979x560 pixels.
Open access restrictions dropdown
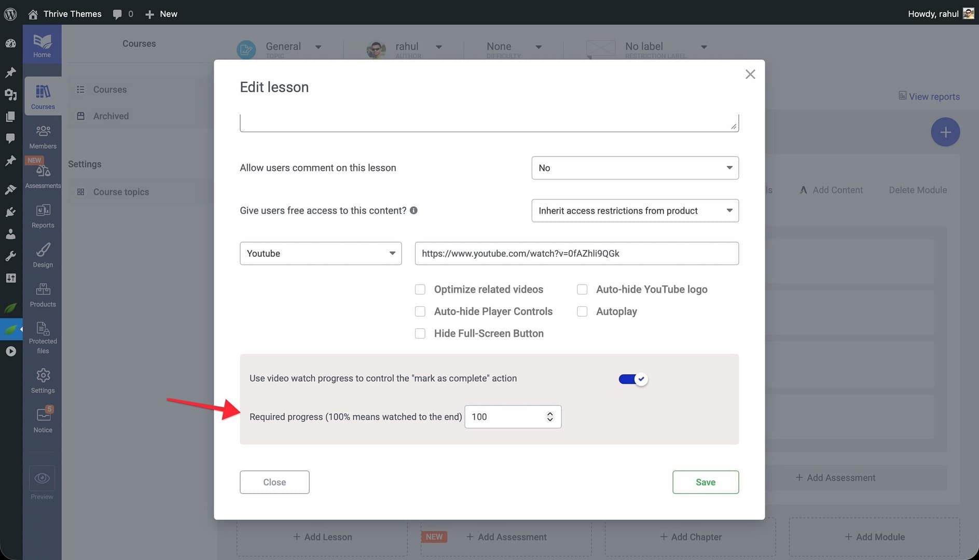(x=635, y=211)
